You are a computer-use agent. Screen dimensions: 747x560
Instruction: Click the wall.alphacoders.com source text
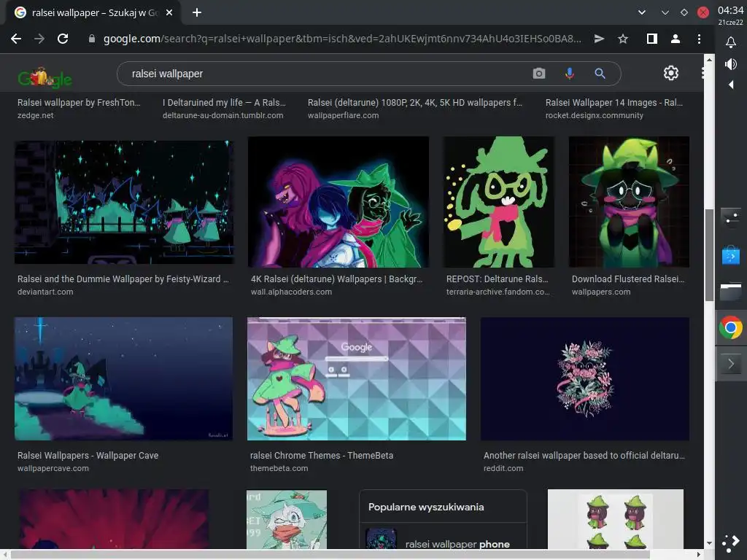point(292,292)
